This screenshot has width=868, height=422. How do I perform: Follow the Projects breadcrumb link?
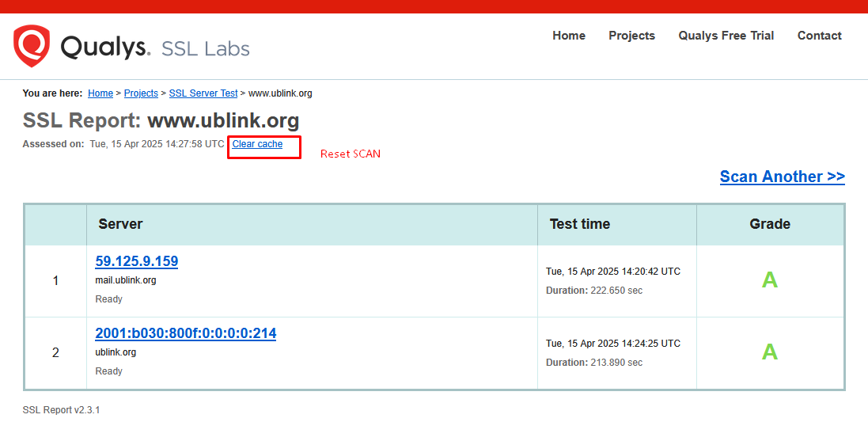[141, 93]
